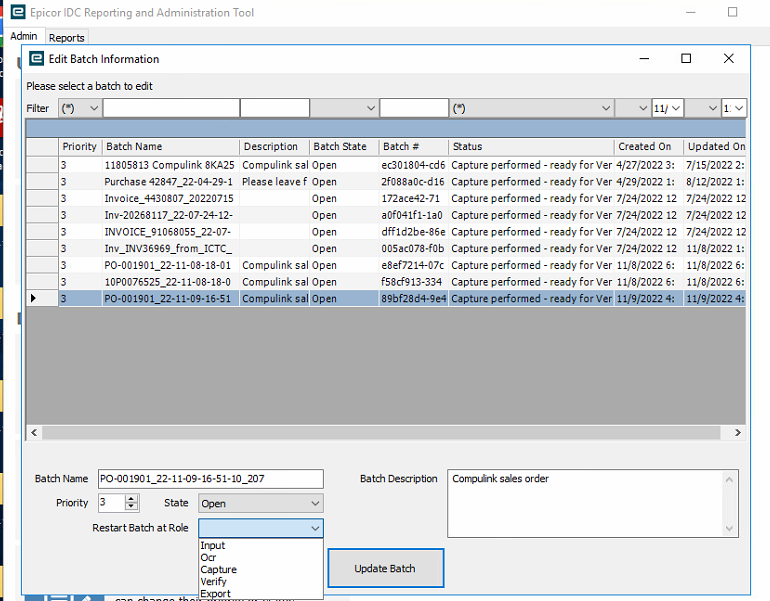This screenshot has height=601, width=770.
Task: Click the Batch # filter field
Action: pyautogui.click(x=414, y=108)
